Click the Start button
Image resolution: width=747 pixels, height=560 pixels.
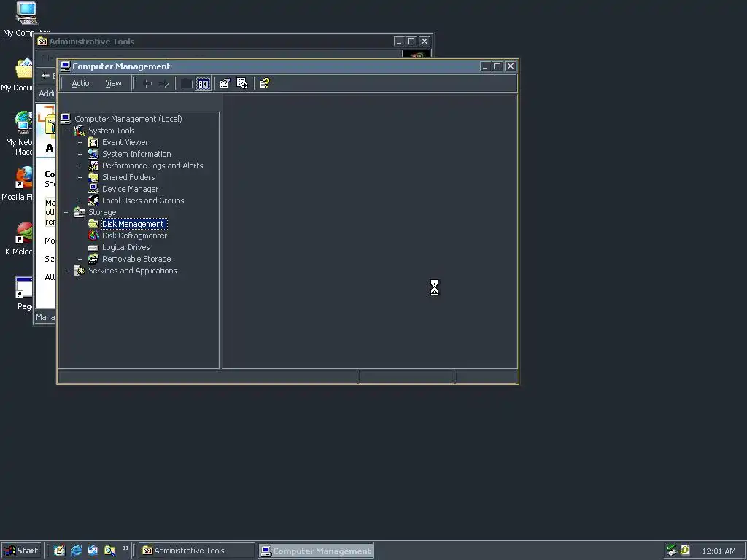click(21, 551)
